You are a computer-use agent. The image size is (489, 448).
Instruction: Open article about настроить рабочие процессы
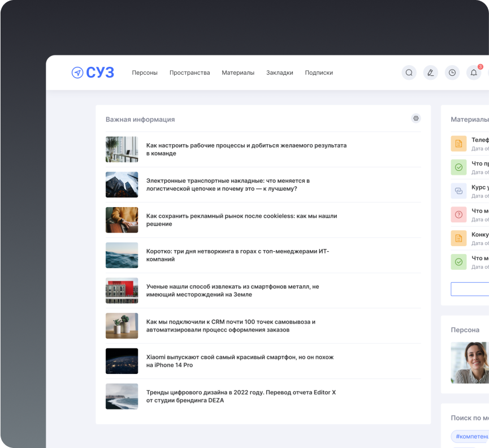click(x=246, y=149)
